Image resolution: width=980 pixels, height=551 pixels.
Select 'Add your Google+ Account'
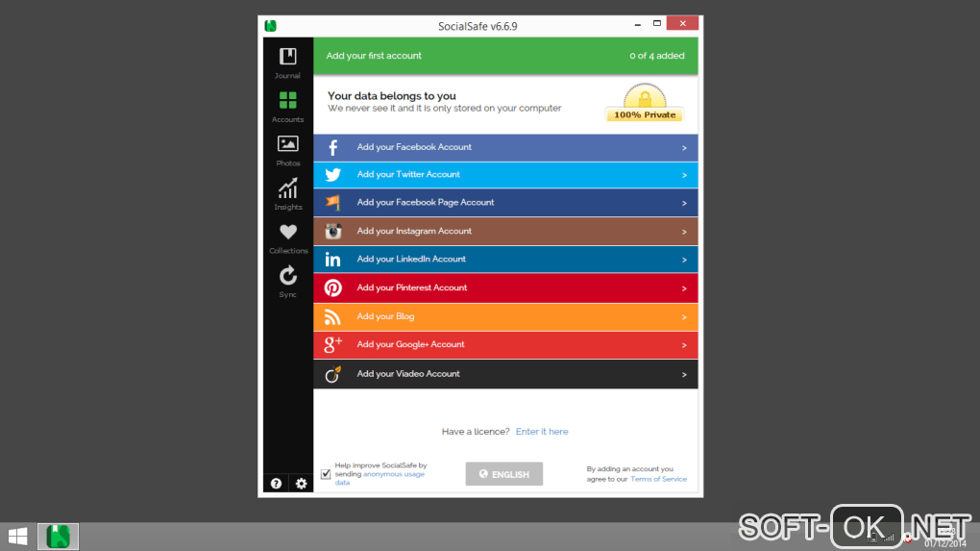[x=505, y=344]
